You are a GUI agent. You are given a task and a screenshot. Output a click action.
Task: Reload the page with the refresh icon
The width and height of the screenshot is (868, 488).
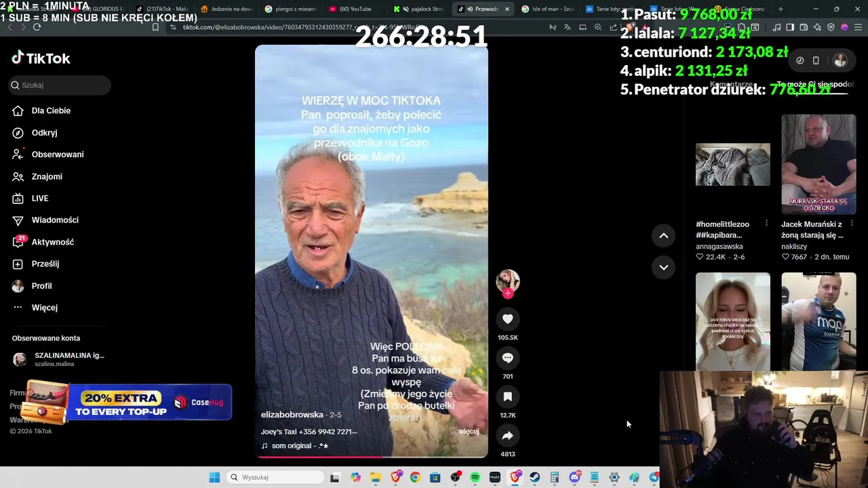pyautogui.click(x=37, y=27)
